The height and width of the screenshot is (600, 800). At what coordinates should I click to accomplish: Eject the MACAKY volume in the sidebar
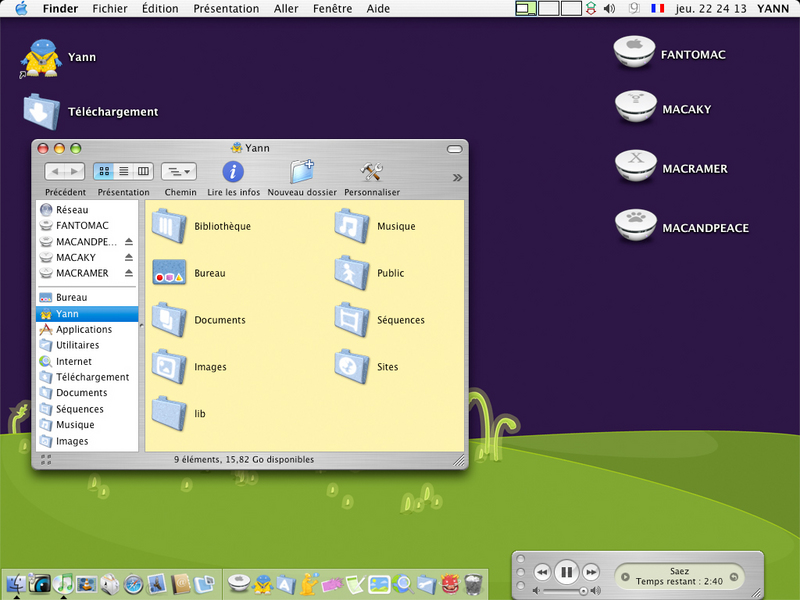pos(129,257)
